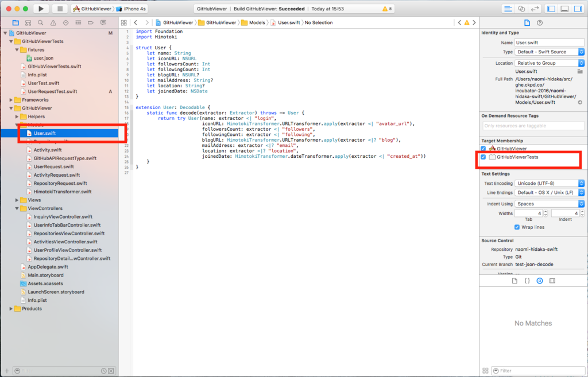588x377 pixels.
Task: Open the Project navigator folder icon
Action: pyautogui.click(x=16, y=23)
